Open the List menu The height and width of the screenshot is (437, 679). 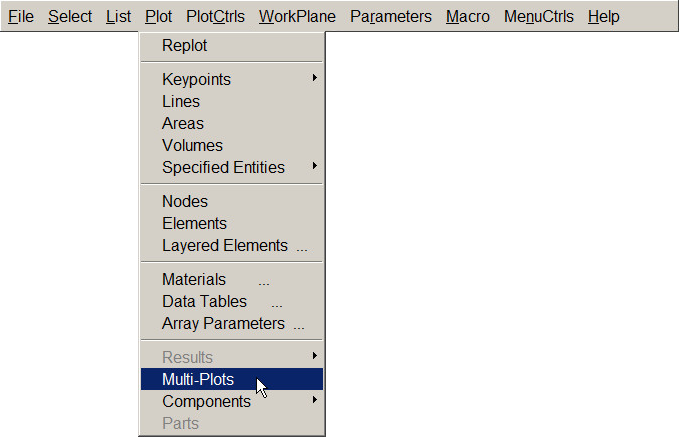pos(118,17)
